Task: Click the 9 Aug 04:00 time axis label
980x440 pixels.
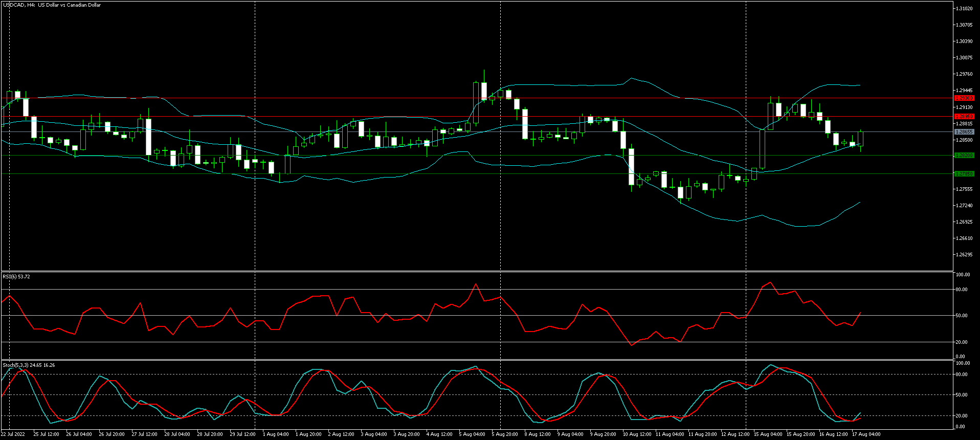Action: click(x=570, y=434)
